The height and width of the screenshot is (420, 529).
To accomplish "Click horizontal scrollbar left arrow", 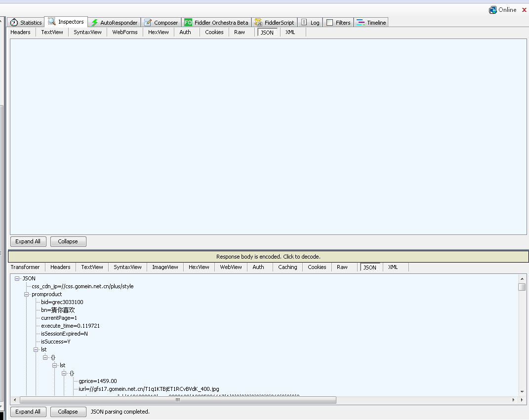I will tap(14, 400).
